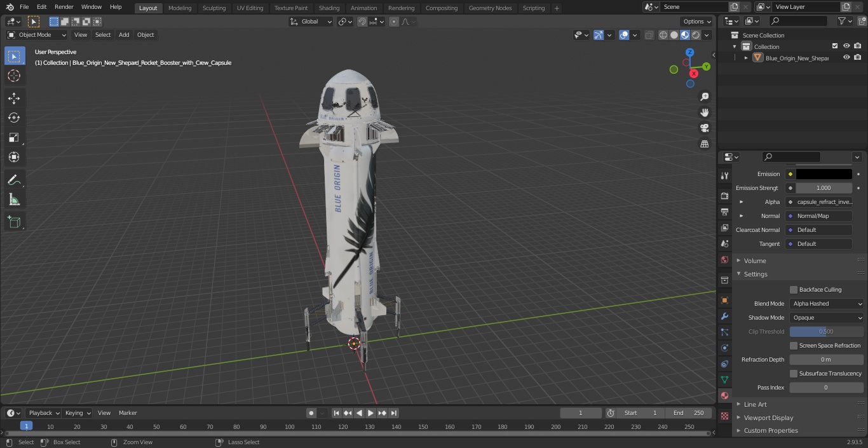Open the Physics properties tab
This screenshot has height=448, width=868.
pyautogui.click(x=724, y=348)
